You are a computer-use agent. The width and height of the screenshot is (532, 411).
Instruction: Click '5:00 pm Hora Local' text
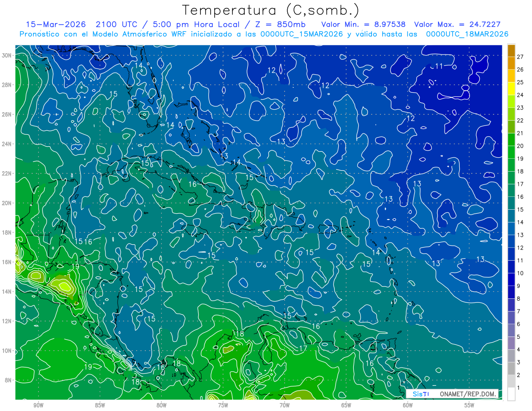pos(196,24)
